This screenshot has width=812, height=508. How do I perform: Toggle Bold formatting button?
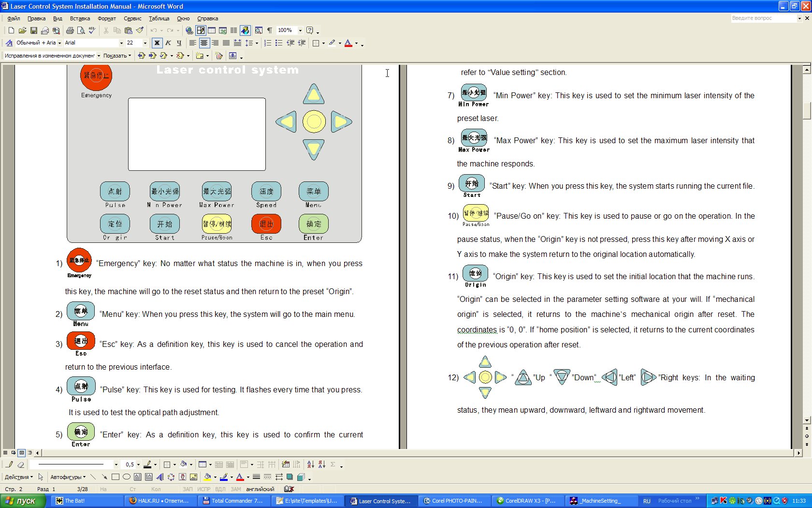tap(157, 43)
